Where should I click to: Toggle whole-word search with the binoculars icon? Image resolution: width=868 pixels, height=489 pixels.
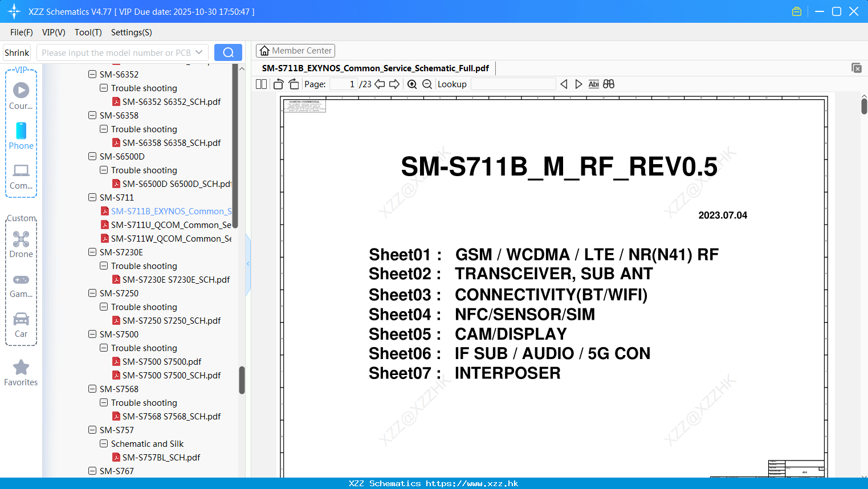(x=608, y=84)
